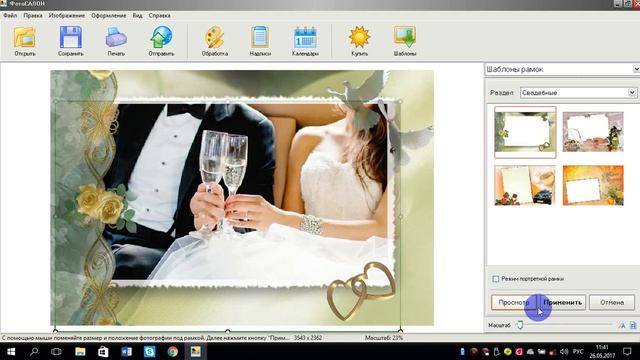
Task: Open Windows Store from the taskbar
Action: coord(103,351)
